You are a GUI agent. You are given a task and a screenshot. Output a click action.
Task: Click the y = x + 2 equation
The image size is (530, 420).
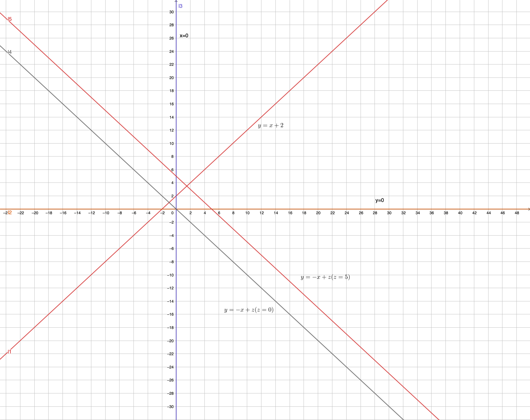(x=270, y=126)
